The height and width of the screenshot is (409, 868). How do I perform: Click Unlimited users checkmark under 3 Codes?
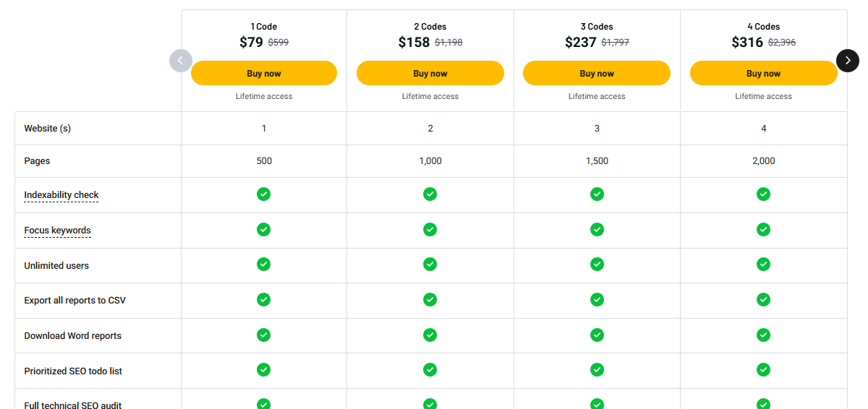pos(597,264)
